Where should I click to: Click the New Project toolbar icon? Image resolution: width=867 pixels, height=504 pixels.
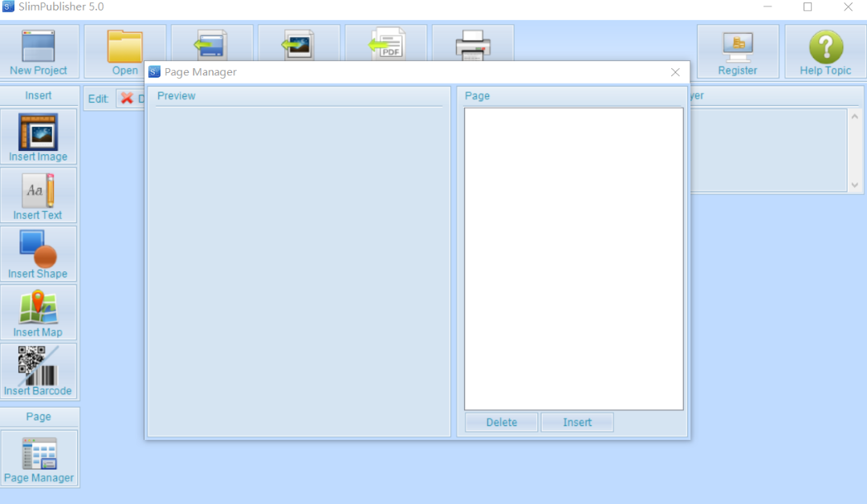(39, 51)
